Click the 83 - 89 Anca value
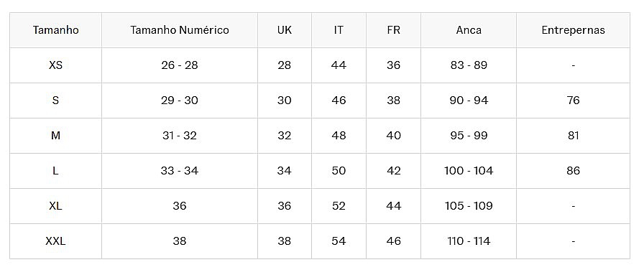Screen dimensions: 644x275 point(469,65)
